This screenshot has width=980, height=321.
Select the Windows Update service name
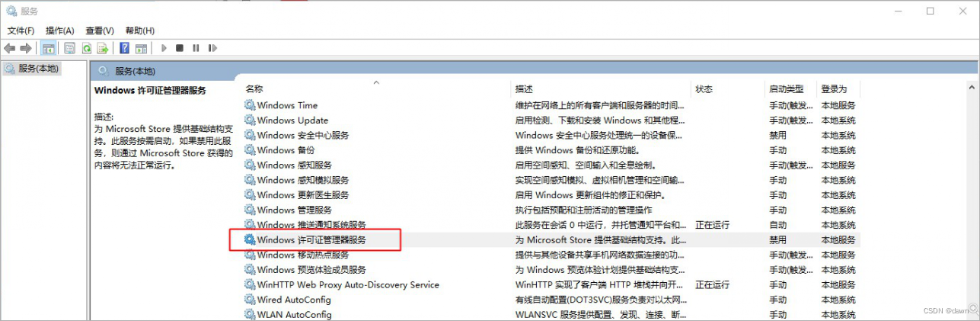coord(292,120)
